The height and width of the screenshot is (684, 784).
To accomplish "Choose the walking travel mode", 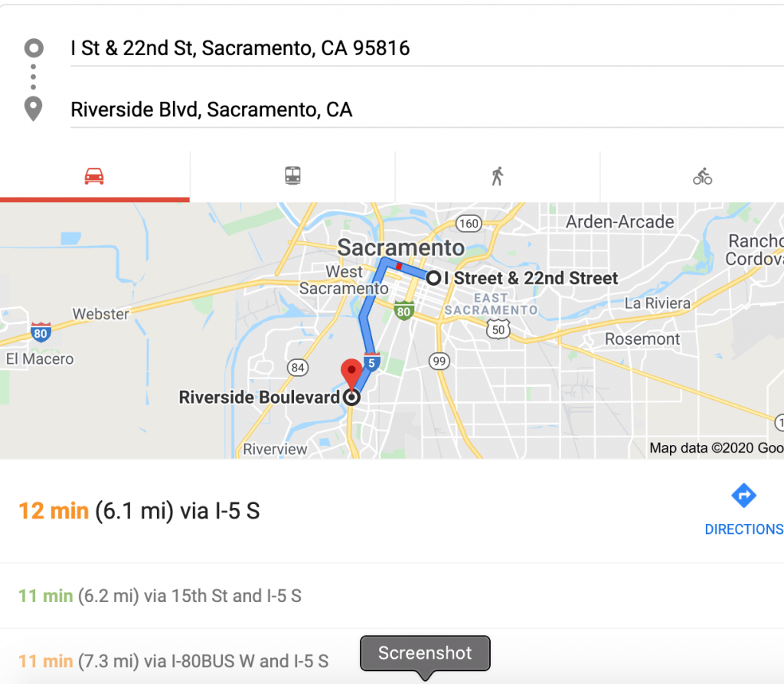I will [x=498, y=177].
